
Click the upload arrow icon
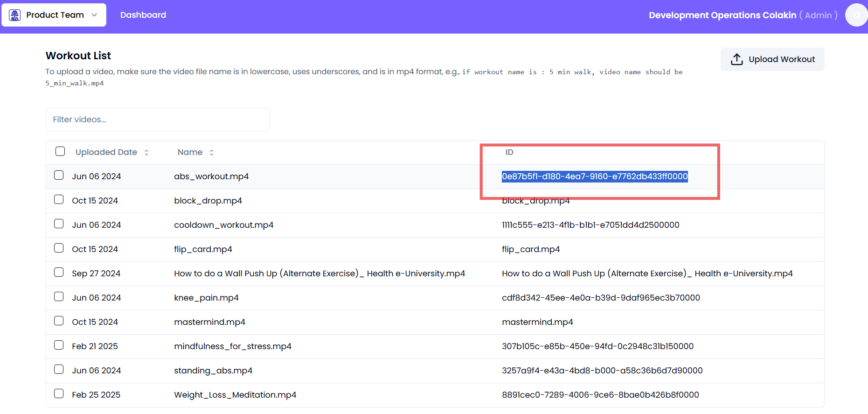(736, 59)
